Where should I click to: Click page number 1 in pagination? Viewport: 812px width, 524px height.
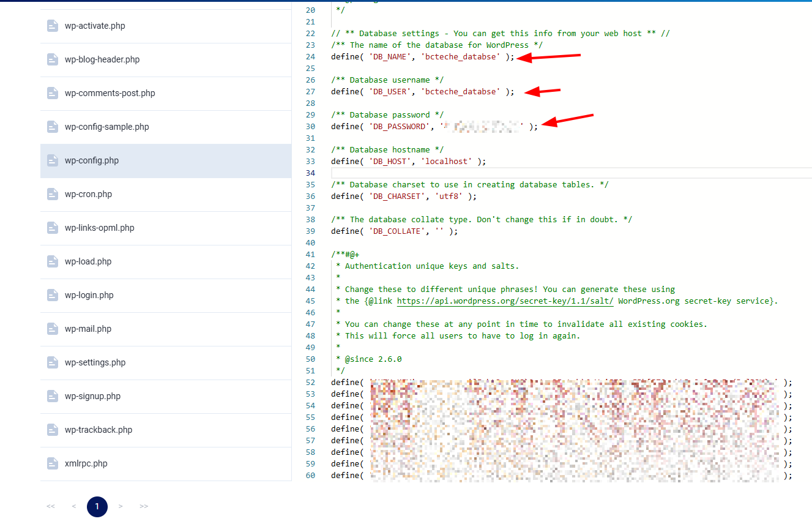(x=97, y=506)
